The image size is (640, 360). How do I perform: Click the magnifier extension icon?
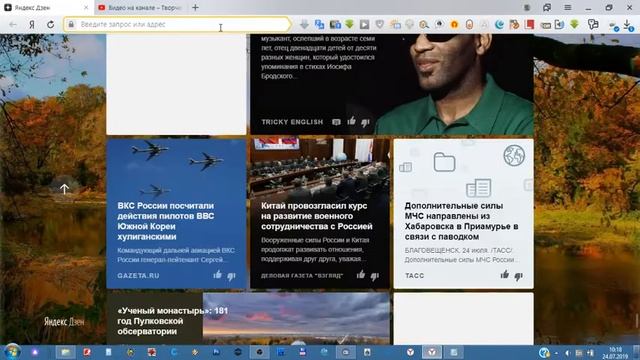[424, 24]
